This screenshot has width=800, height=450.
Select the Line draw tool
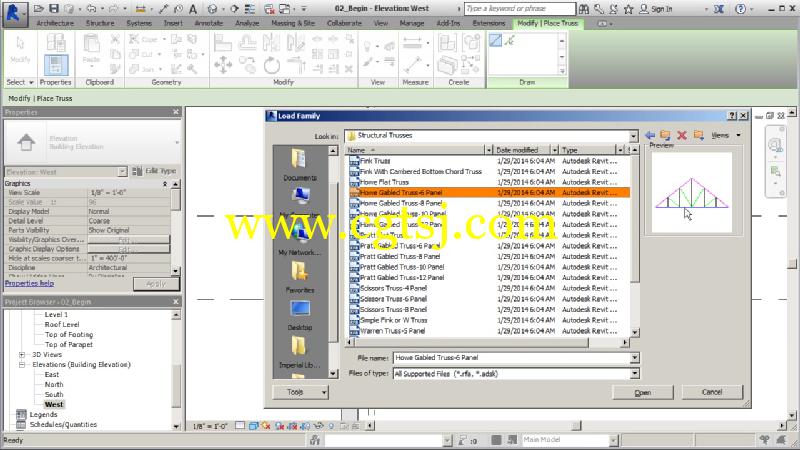click(x=495, y=40)
